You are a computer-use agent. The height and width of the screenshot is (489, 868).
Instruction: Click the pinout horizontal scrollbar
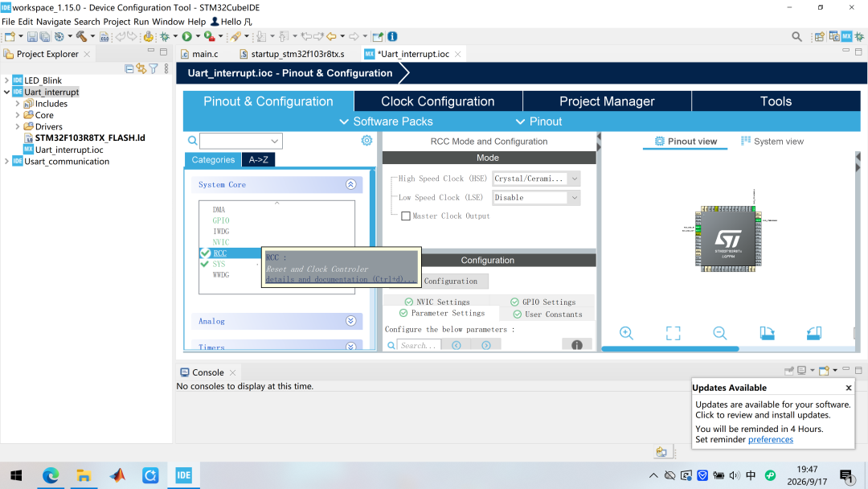(x=670, y=349)
